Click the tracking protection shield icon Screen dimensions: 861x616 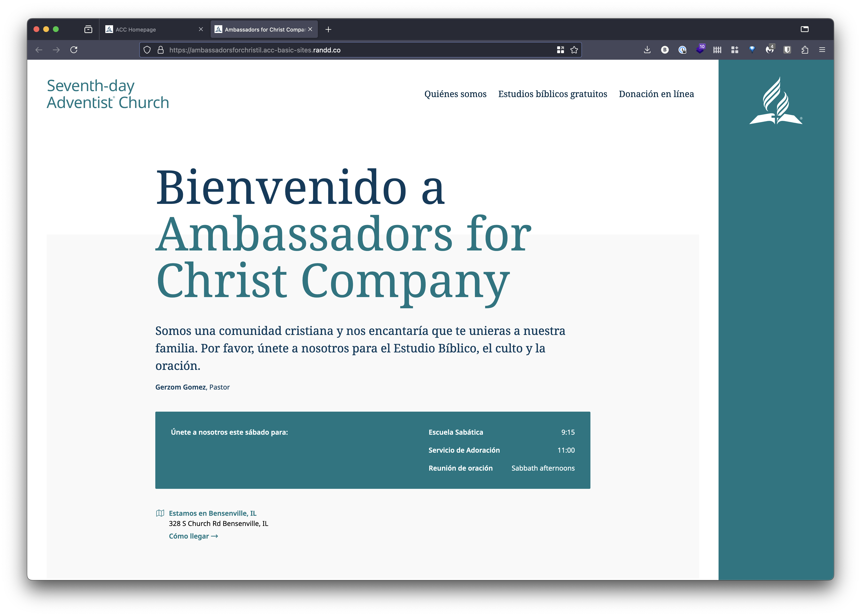pyautogui.click(x=147, y=50)
